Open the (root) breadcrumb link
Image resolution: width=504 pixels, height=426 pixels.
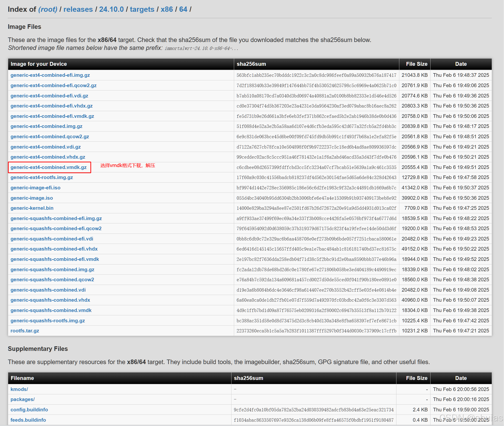click(48, 9)
